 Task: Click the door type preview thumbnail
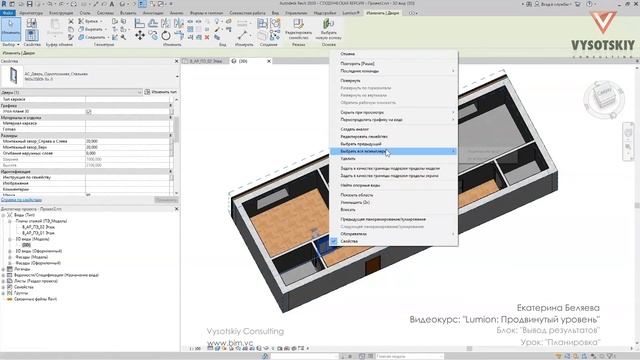pos(13,76)
